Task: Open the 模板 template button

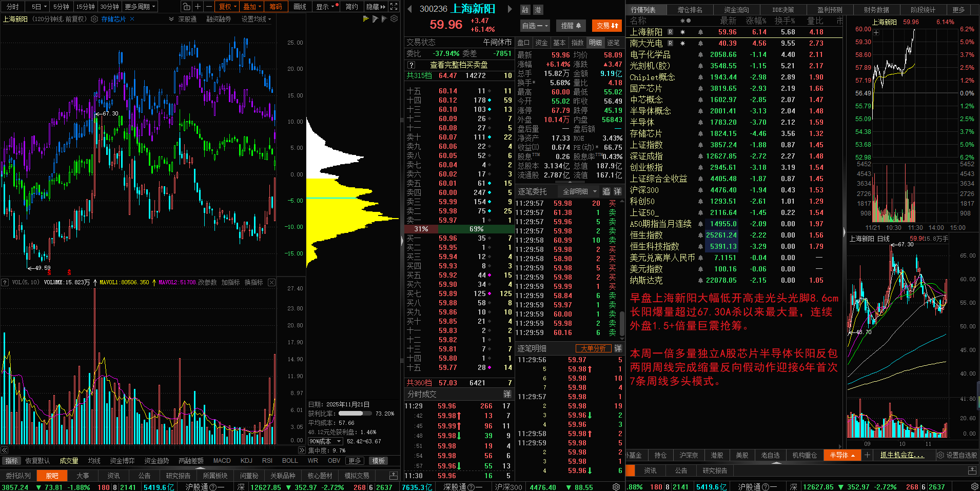Action: point(379,461)
